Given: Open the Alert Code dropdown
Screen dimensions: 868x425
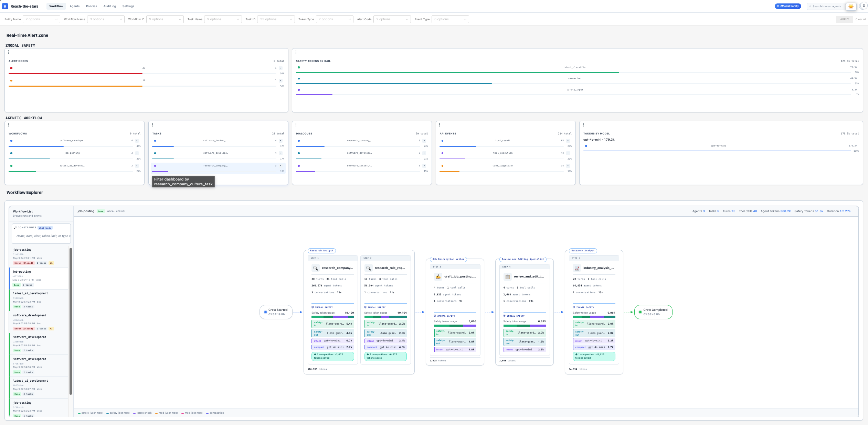Looking at the screenshot, I should pos(392,19).
